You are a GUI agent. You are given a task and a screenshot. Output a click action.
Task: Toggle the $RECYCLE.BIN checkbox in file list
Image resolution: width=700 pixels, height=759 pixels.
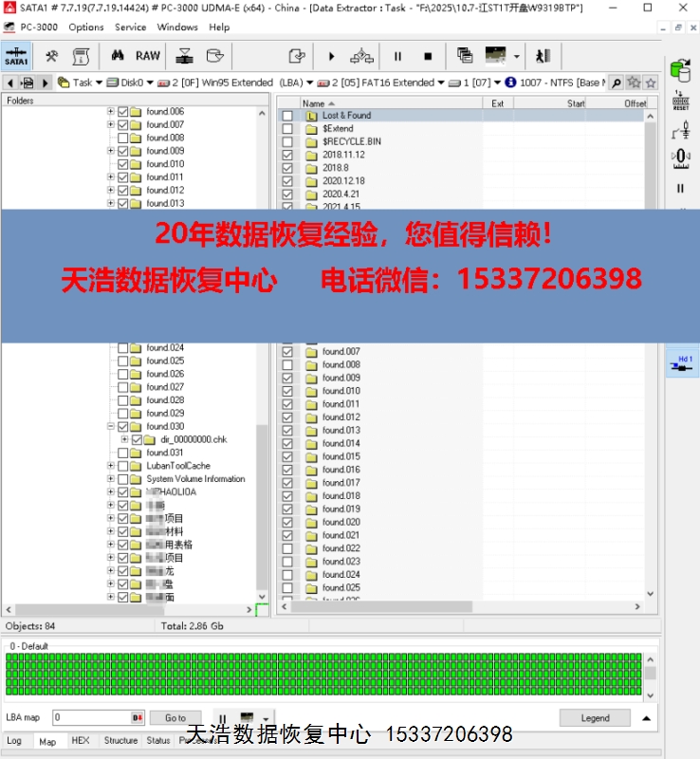[x=287, y=141]
